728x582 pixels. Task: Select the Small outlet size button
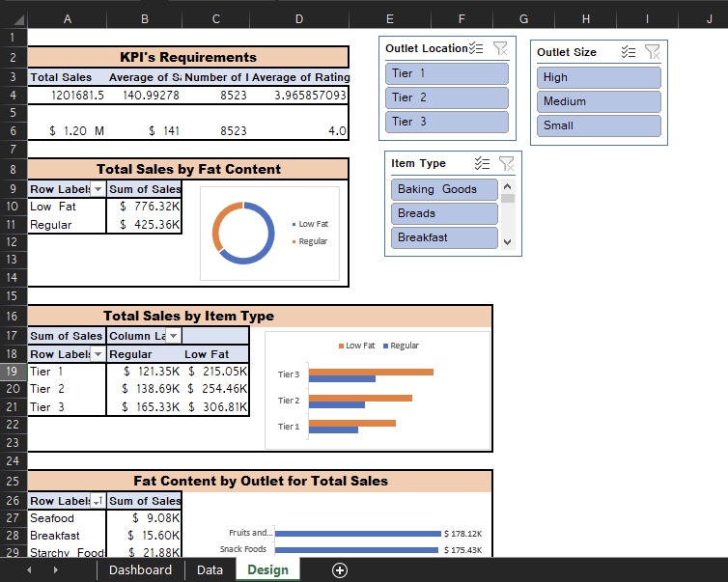(599, 125)
